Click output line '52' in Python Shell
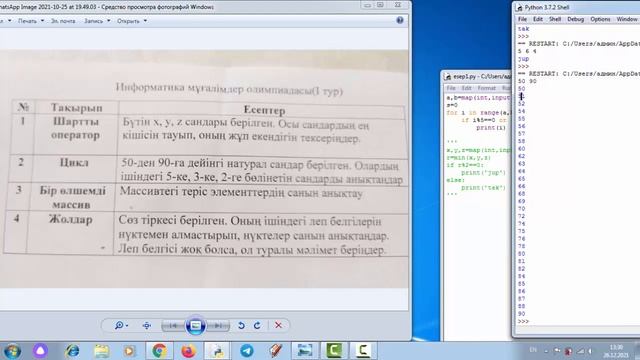The height and width of the screenshot is (360, 640). [x=522, y=104]
